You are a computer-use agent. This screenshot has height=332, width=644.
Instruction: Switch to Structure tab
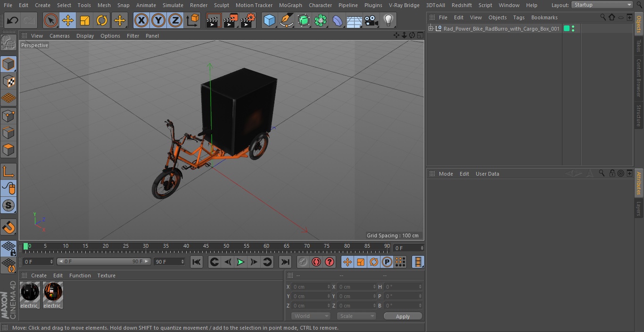pyautogui.click(x=639, y=115)
